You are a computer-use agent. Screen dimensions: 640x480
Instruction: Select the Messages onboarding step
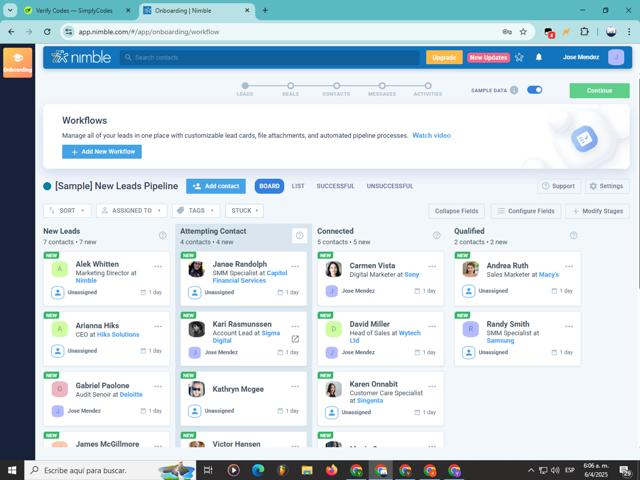[382, 86]
